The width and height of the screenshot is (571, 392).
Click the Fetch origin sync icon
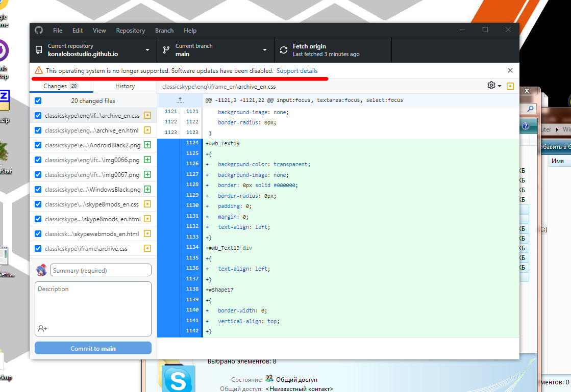283,50
